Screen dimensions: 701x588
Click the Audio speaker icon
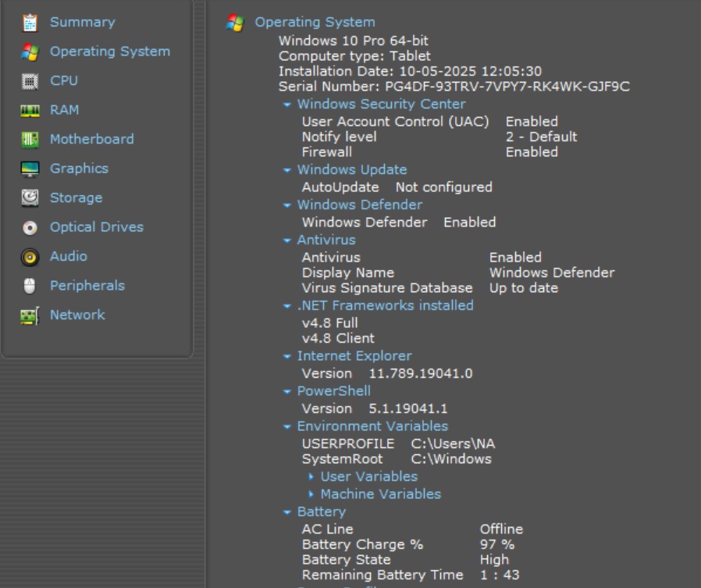pyautogui.click(x=30, y=257)
